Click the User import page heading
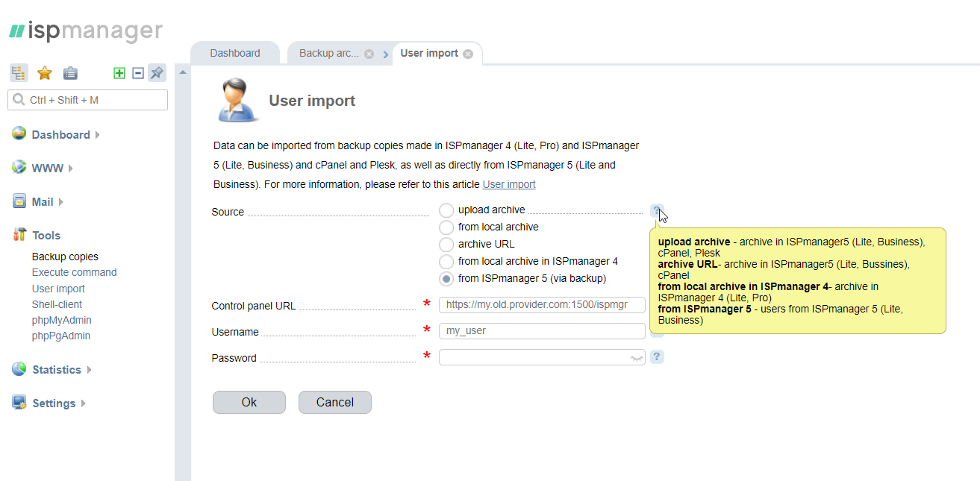The image size is (980, 481). [x=312, y=101]
